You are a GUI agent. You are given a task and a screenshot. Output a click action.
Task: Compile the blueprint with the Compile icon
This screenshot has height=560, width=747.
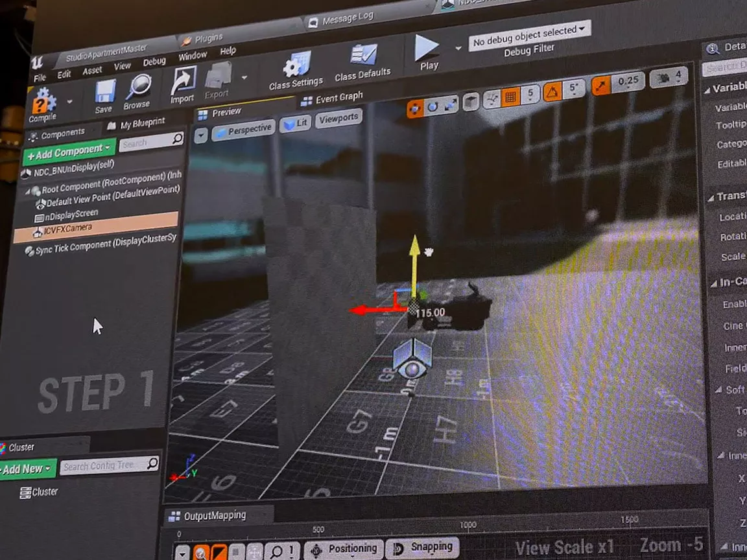click(43, 104)
